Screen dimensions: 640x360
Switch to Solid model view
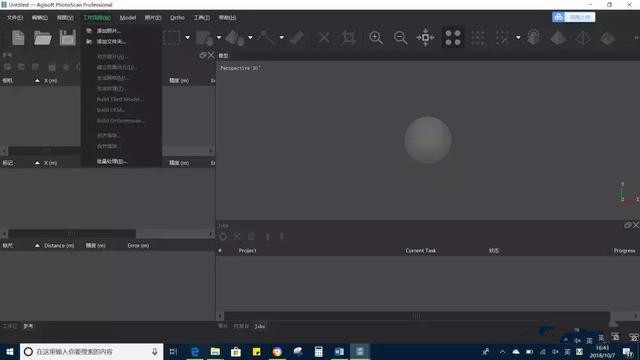click(x=558, y=38)
